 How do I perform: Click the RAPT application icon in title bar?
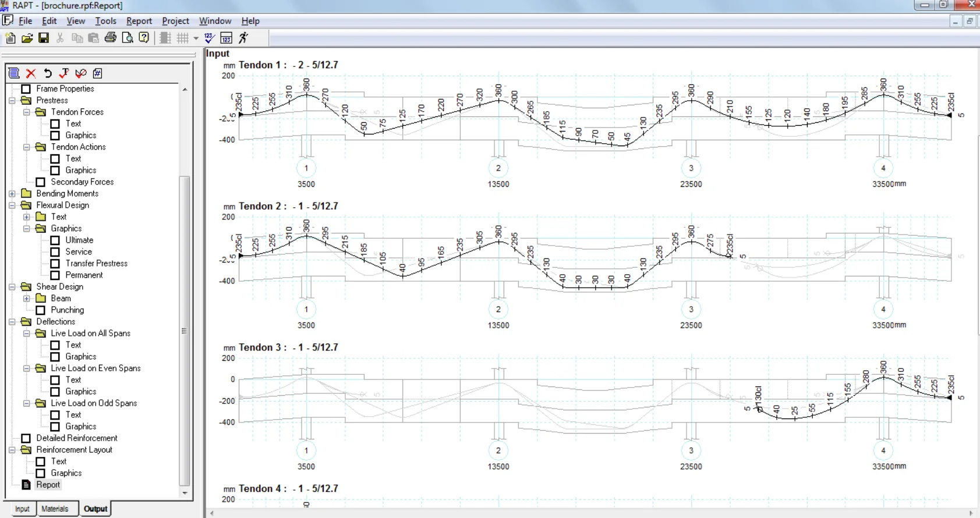coord(5,6)
